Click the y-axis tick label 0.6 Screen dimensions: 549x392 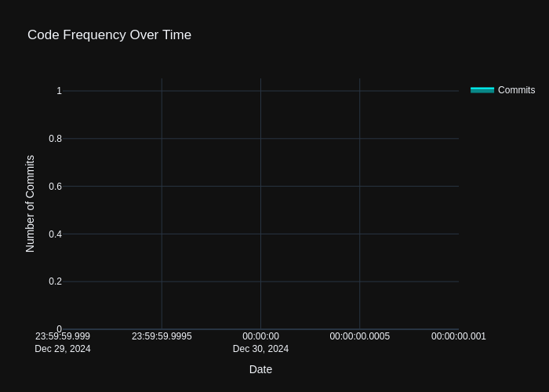coord(55,187)
